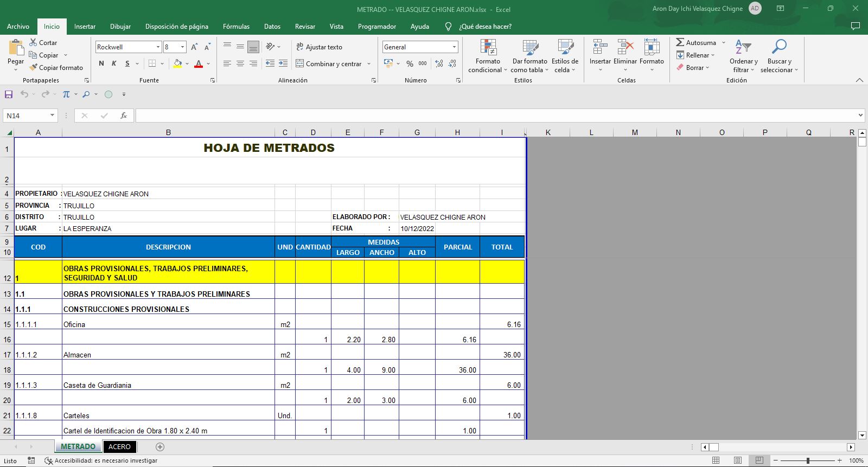Click the insert function fx icon
868x467 pixels.
click(124, 116)
